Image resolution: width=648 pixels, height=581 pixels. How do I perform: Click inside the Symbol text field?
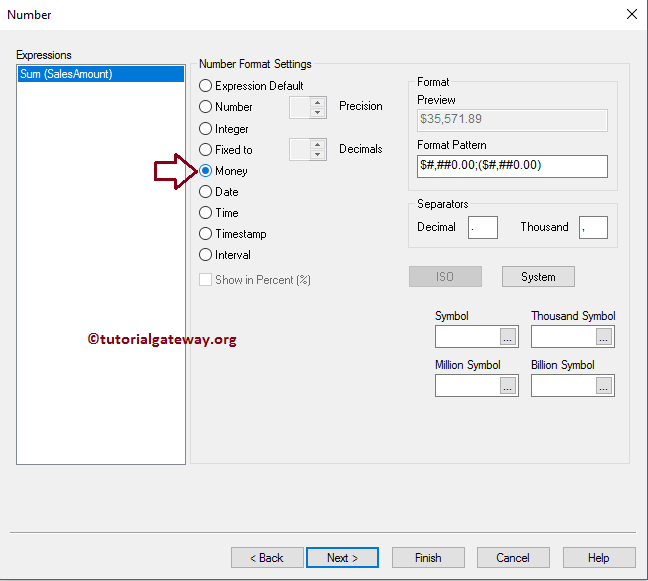(x=467, y=337)
